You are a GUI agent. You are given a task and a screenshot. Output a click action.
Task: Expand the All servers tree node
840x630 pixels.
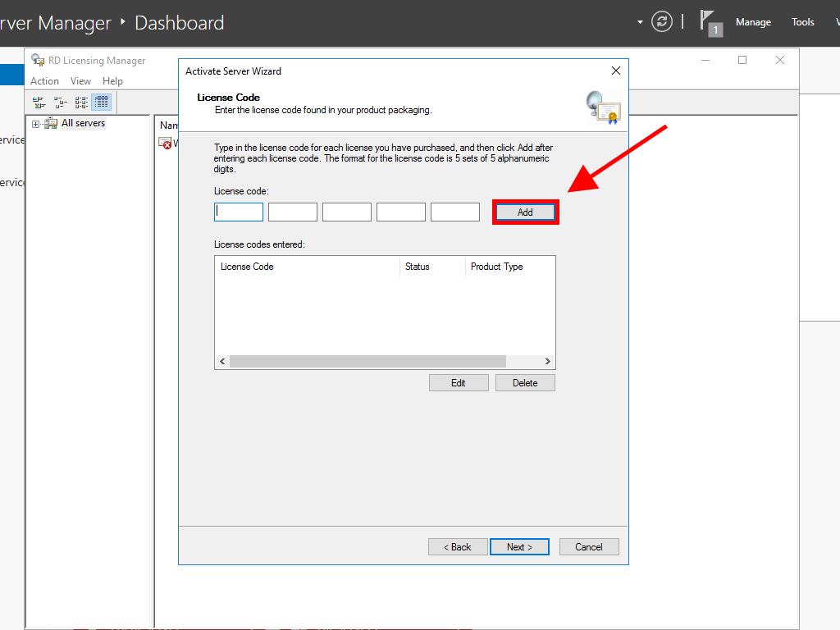pyautogui.click(x=36, y=124)
